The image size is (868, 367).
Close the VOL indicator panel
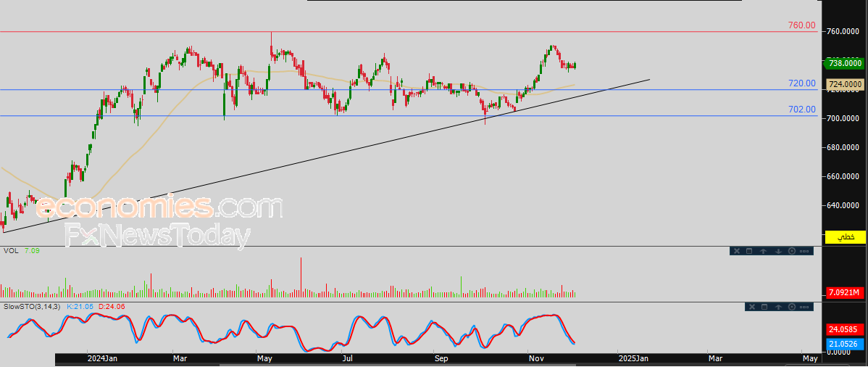pos(736,251)
